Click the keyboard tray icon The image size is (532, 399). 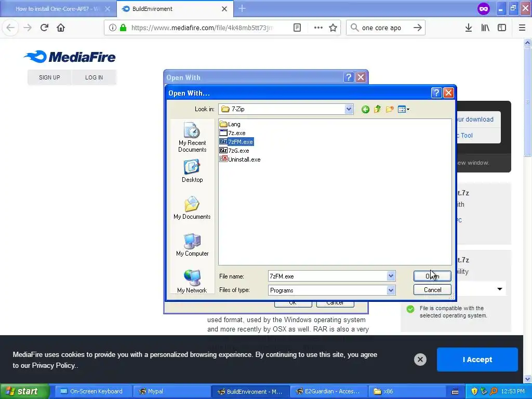(455, 391)
